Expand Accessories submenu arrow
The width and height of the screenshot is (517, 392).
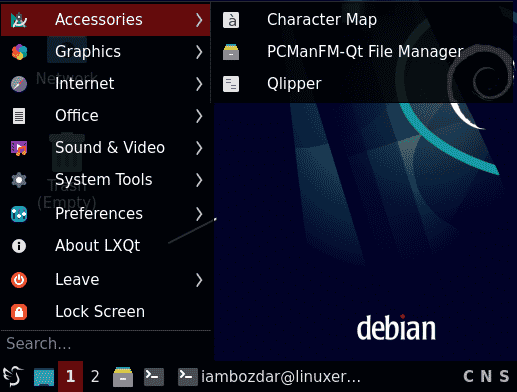(x=199, y=20)
